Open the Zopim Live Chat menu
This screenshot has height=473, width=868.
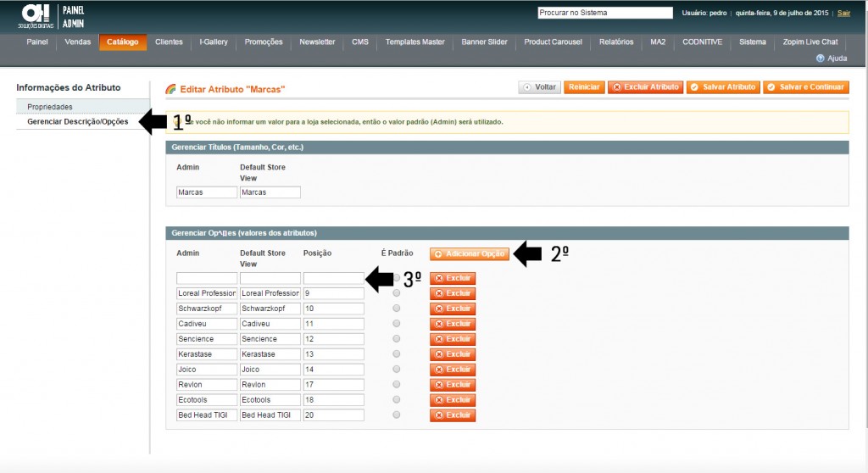810,42
